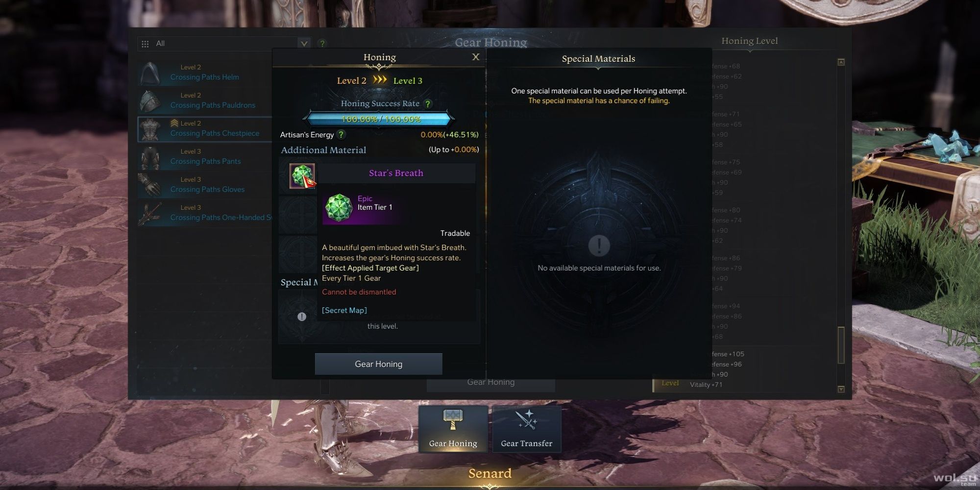
Task: Choose Crossing Paths Pauldrons gear icon
Action: coord(149,100)
